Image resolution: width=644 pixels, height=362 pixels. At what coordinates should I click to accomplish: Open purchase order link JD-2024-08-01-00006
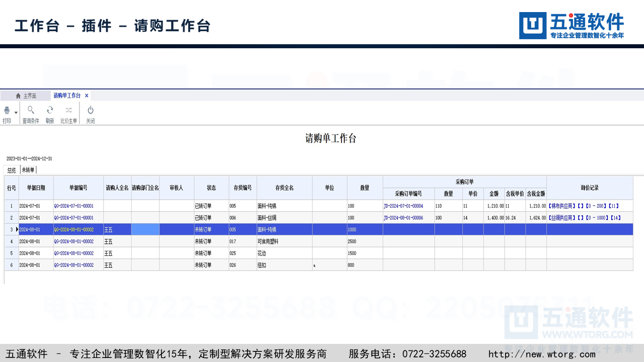(x=403, y=218)
